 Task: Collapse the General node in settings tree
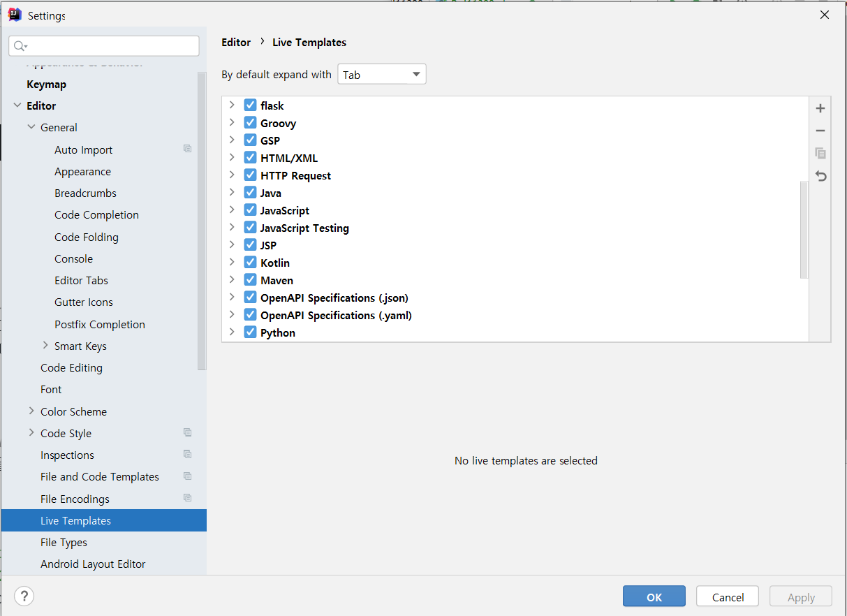click(31, 127)
